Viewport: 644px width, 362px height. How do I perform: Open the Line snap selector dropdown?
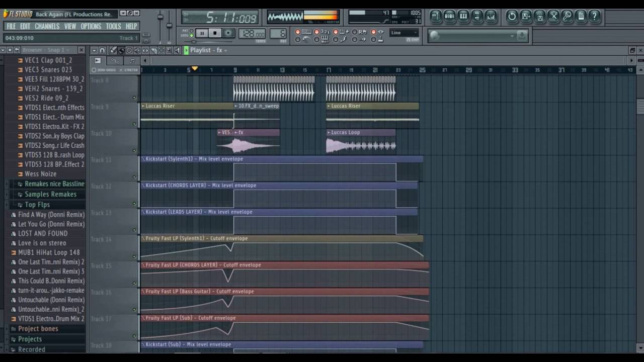pos(404,33)
